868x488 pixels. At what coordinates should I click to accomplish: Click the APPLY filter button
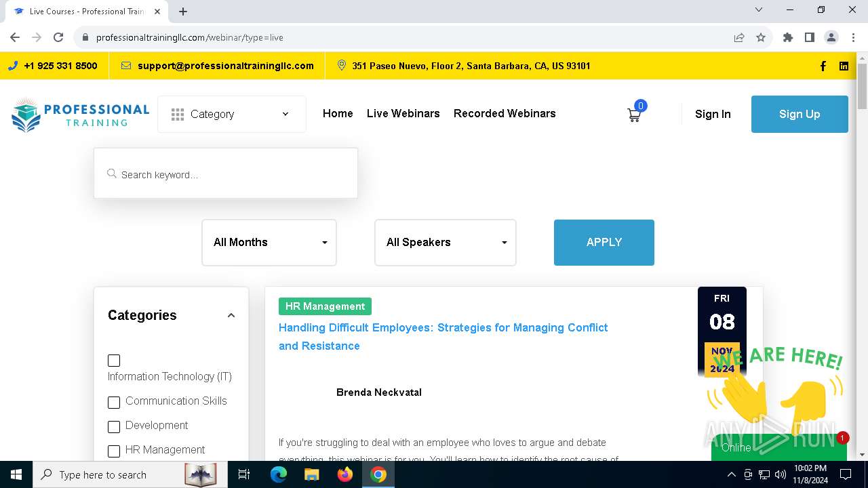pyautogui.click(x=604, y=243)
